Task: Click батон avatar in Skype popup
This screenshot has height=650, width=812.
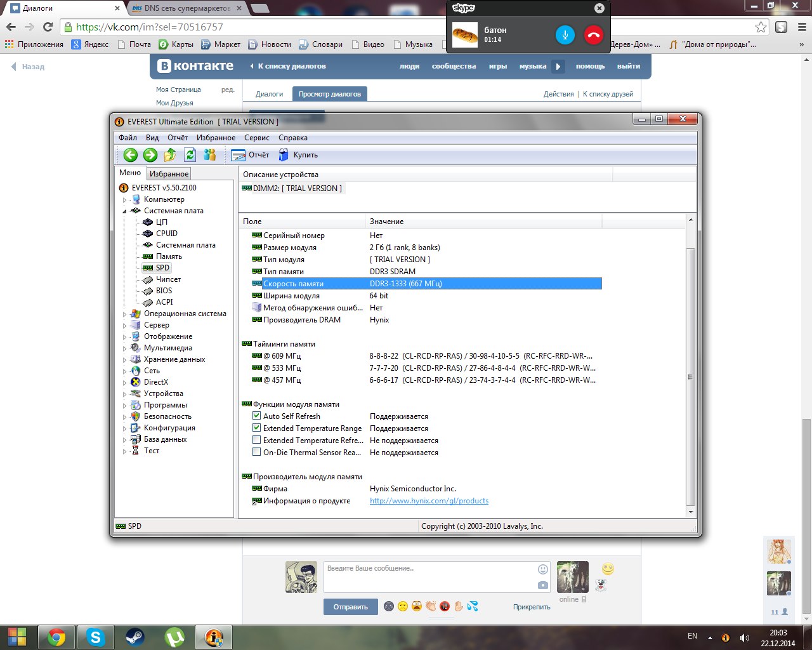Action: tap(465, 35)
